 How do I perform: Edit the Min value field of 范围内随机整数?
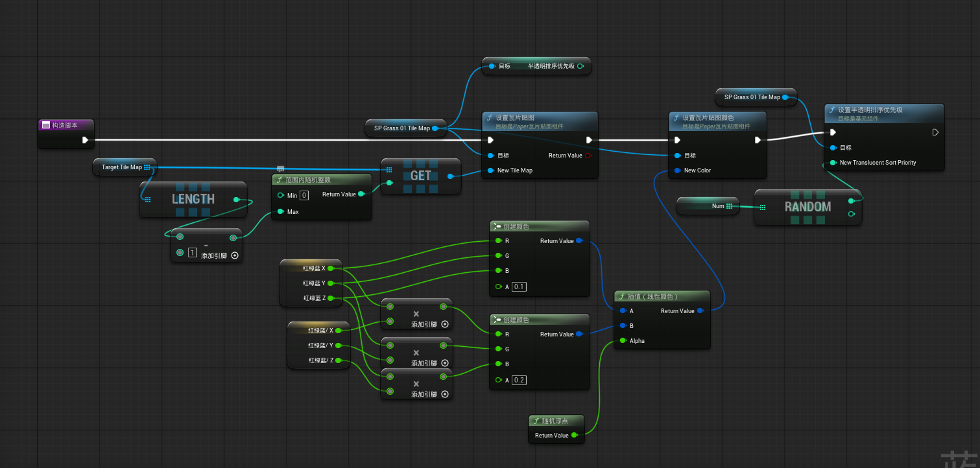coord(304,195)
